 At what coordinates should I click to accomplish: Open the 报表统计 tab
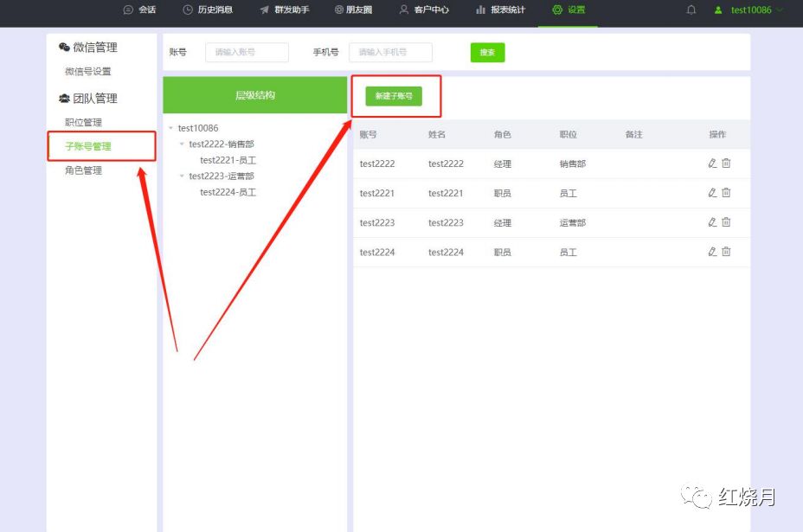pos(500,10)
